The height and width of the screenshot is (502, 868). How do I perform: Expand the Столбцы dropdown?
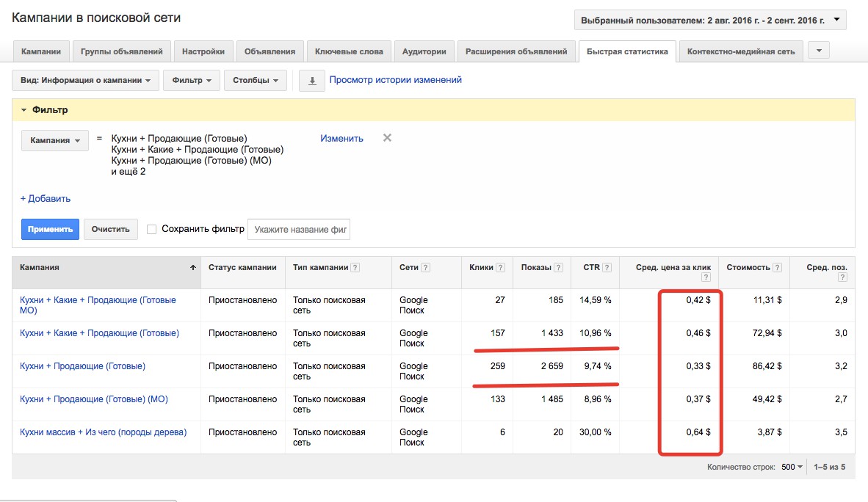255,81
